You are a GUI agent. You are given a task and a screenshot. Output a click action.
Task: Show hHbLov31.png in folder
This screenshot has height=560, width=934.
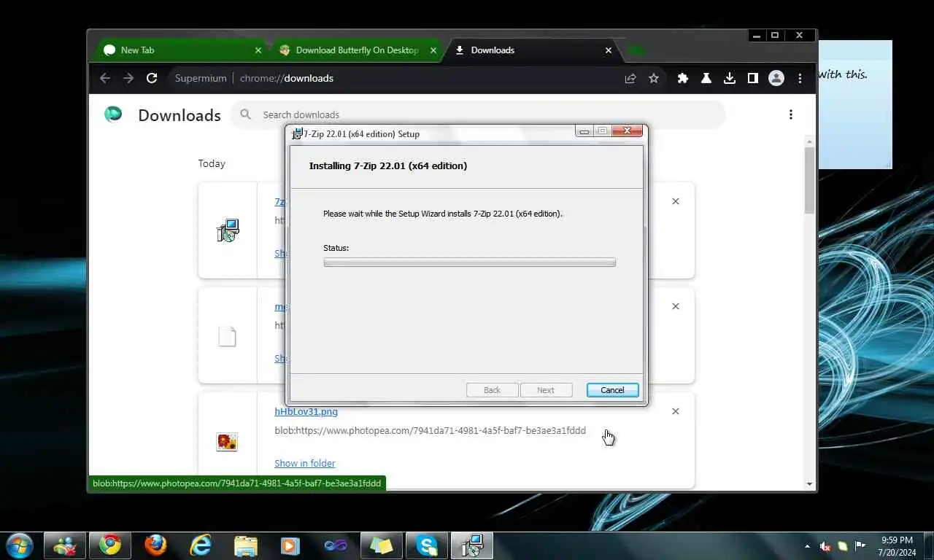pos(305,463)
